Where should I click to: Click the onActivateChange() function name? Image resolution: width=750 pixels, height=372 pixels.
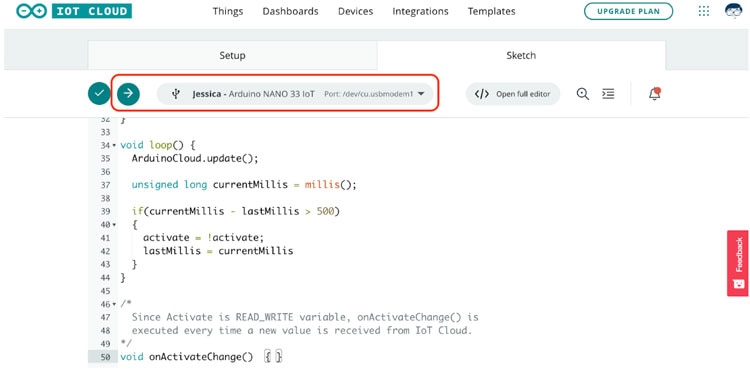click(x=201, y=357)
